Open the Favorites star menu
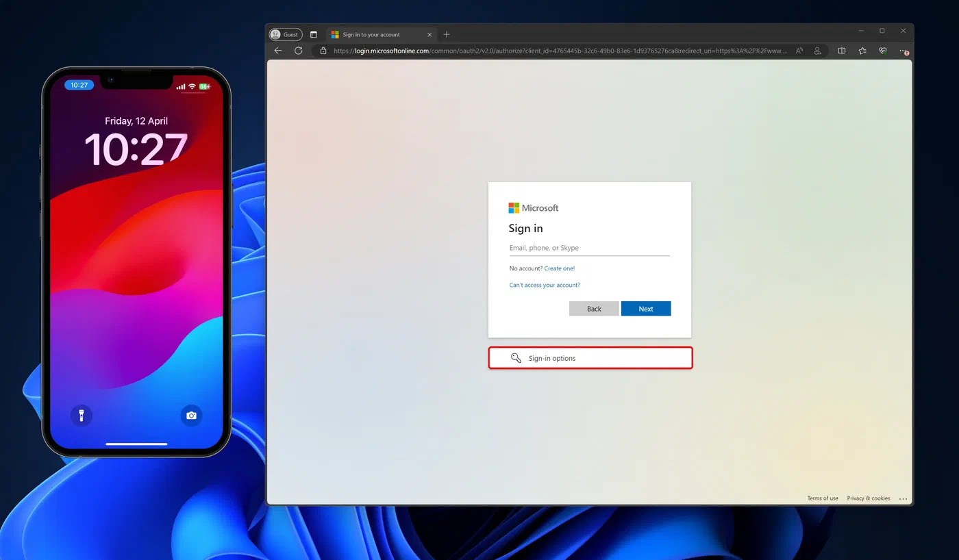 tap(862, 51)
